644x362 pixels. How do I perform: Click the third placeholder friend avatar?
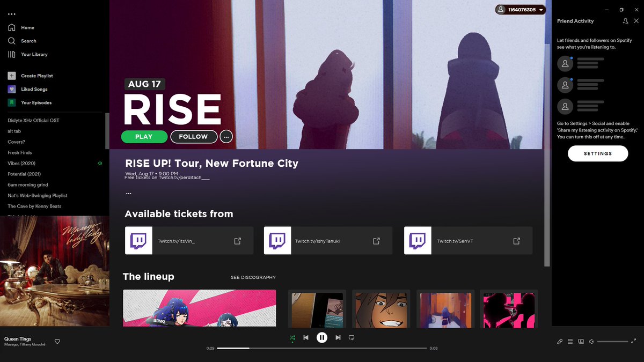click(x=565, y=107)
